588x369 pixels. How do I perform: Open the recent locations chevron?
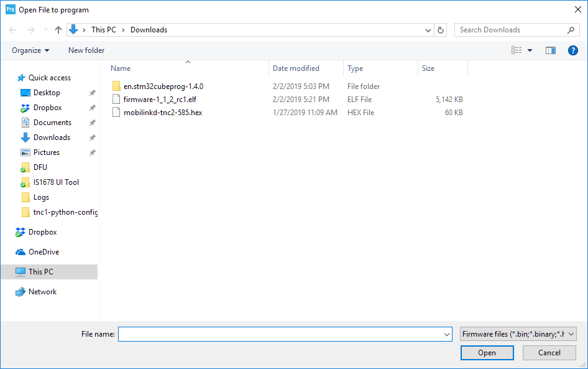[45, 30]
